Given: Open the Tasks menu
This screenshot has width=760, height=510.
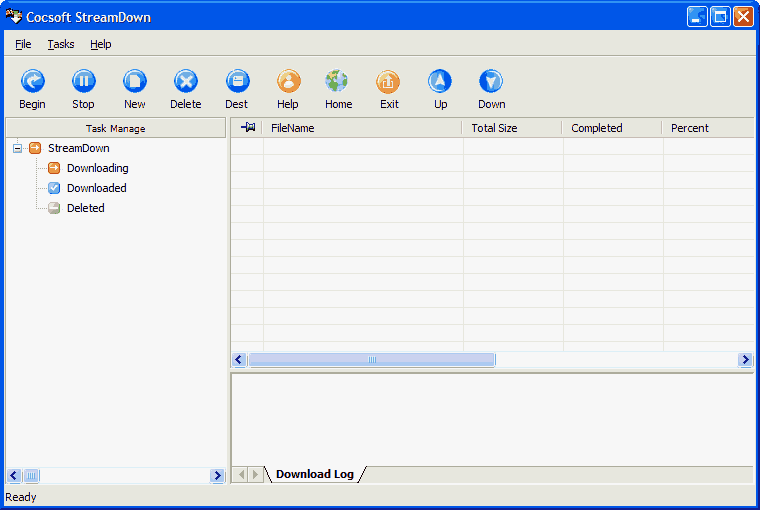Looking at the screenshot, I should coord(61,44).
